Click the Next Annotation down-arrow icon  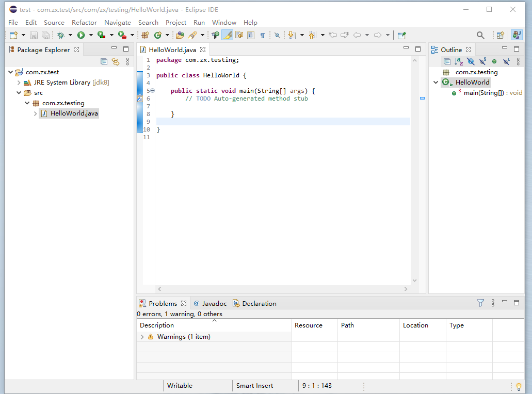click(x=292, y=35)
